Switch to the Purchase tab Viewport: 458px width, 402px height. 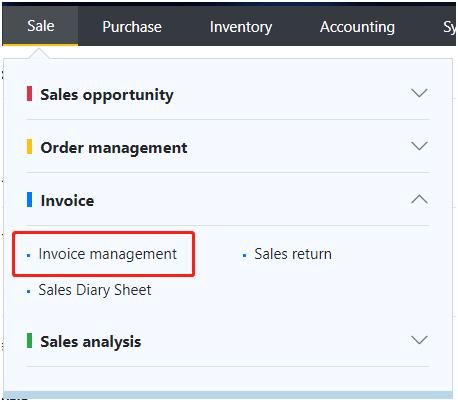(132, 27)
